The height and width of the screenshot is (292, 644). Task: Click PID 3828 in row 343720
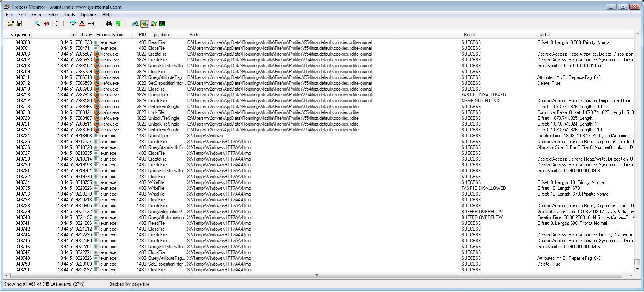tap(141, 118)
